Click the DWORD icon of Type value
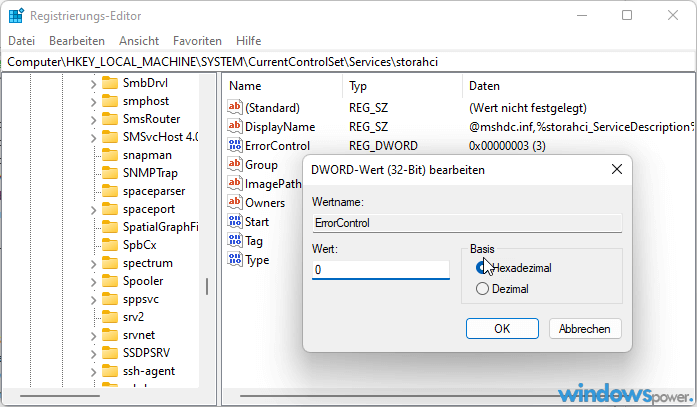Image resolution: width=697 pixels, height=407 pixels. tap(235, 259)
